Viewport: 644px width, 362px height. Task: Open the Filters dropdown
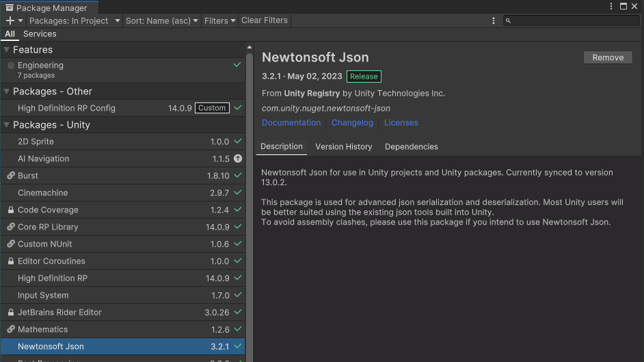(x=219, y=20)
